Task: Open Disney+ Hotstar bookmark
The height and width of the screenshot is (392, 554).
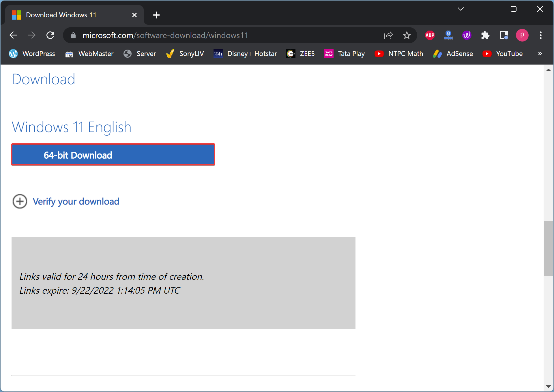Action: (x=245, y=54)
